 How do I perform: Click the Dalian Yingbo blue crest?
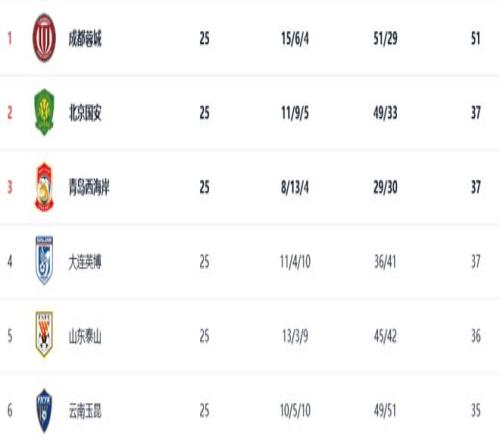(x=44, y=260)
